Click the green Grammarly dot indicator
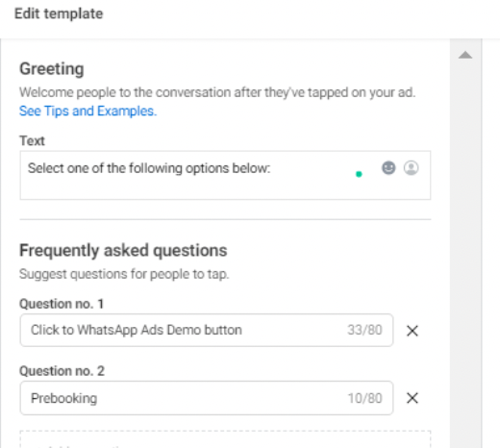The height and width of the screenshot is (448, 500). pyautogui.click(x=359, y=174)
